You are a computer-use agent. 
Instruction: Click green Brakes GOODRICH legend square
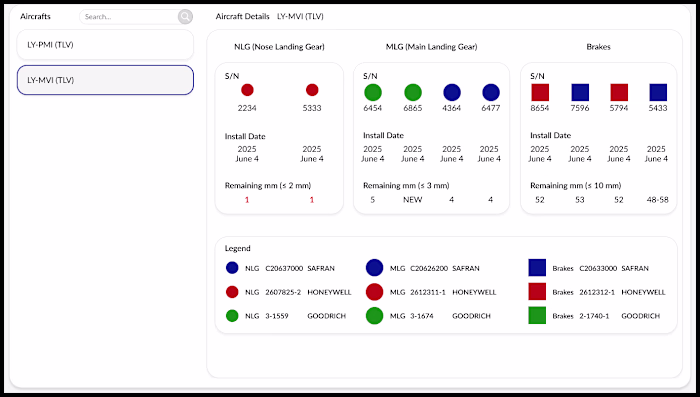pos(537,315)
